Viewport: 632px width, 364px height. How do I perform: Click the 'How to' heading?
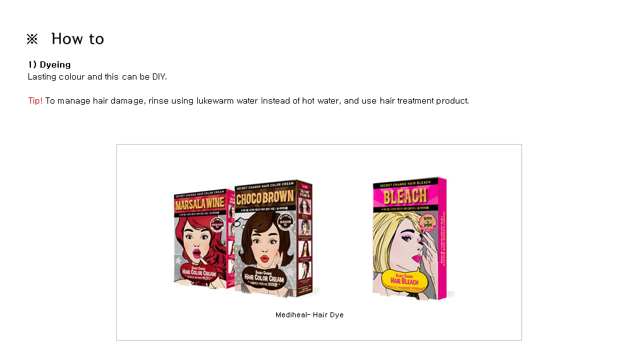coord(78,39)
